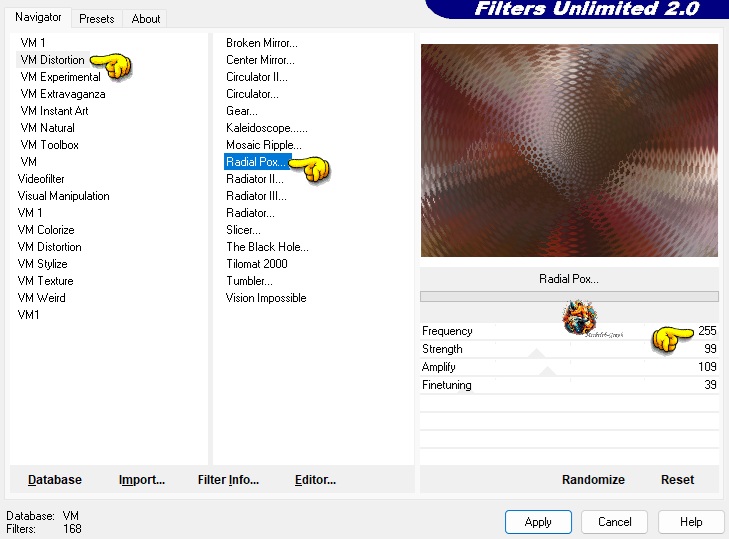The height and width of the screenshot is (539, 729).
Task: Select The Black Hole filter
Action: [x=267, y=247]
